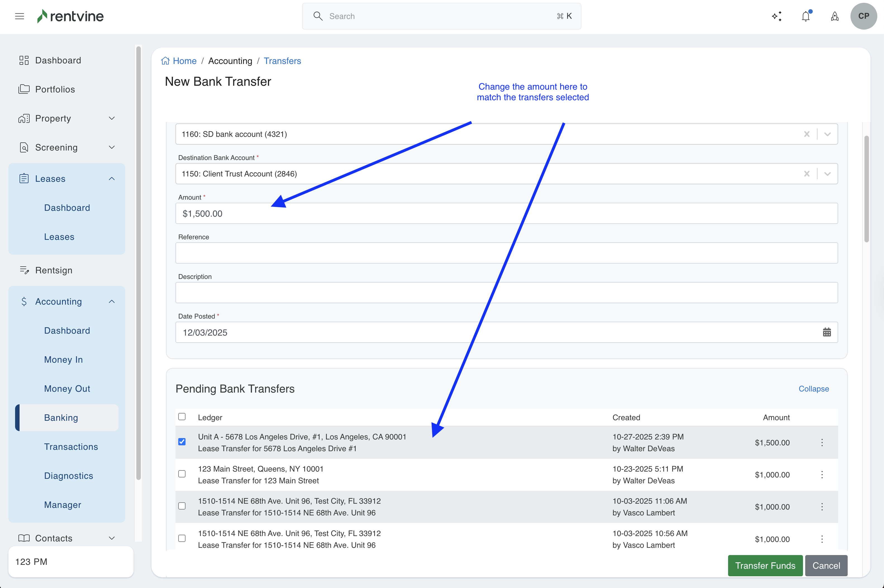This screenshot has height=588, width=884.
Task: Open the notifications bell
Action: pos(805,16)
